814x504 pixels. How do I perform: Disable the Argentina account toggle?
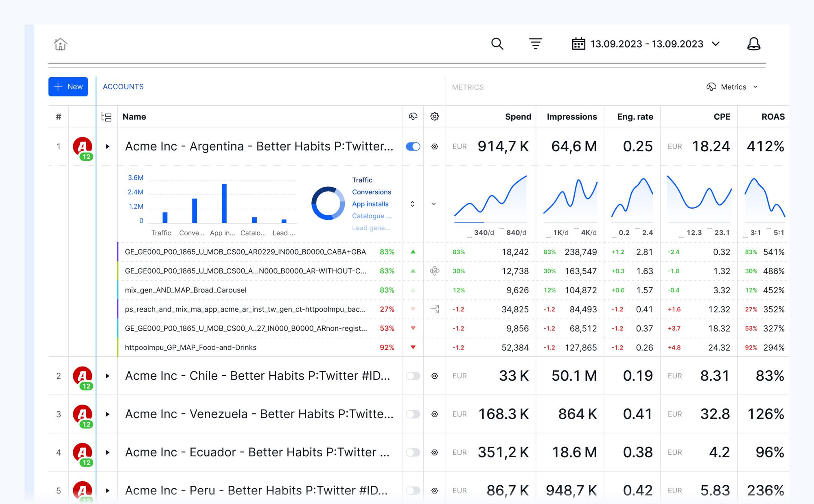click(413, 146)
